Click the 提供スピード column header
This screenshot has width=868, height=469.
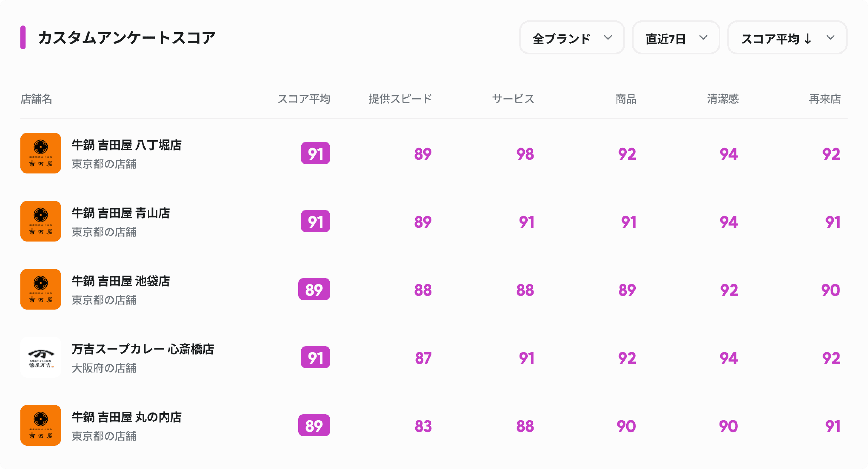400,99
